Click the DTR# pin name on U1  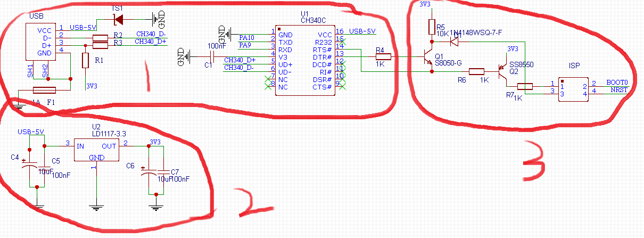coord(324,57)
